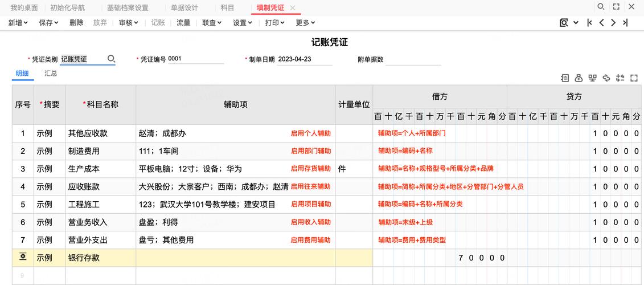Open the 更多 dropdown
Screen dimensions: 644x285
(x=306, y=23)
